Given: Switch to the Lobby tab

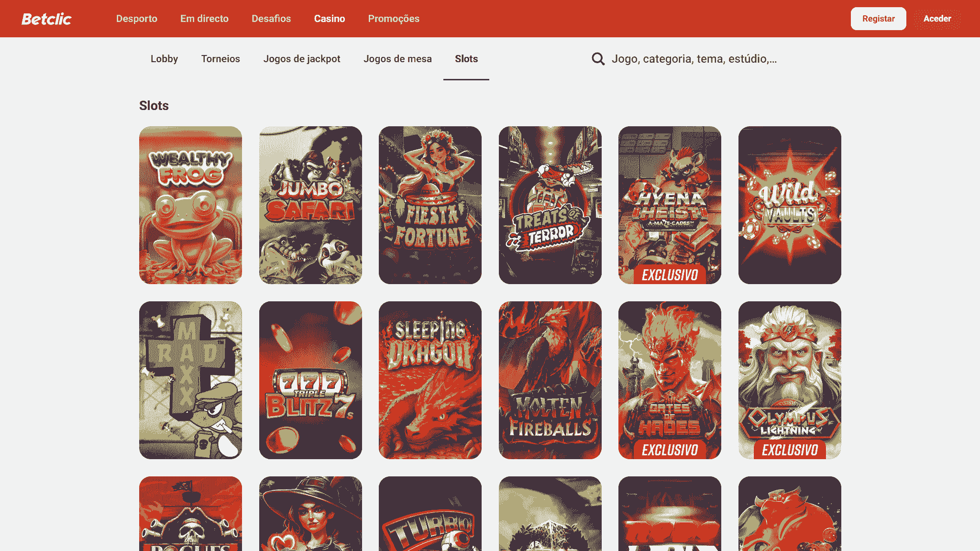Looking at the screenshot, I should pyautogui.click(x=164, y=59).
